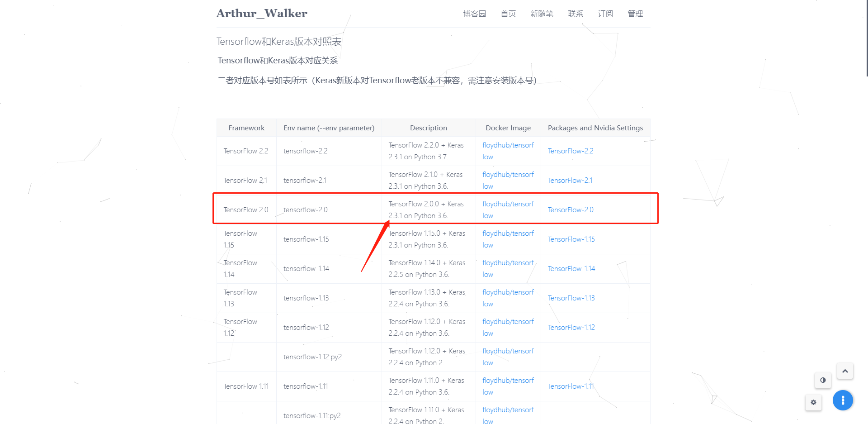This screenshot has height=424, width=868.
Task: Open floydhub docker link in TensorFlow 2.0 row
Action: coord(508,210)
